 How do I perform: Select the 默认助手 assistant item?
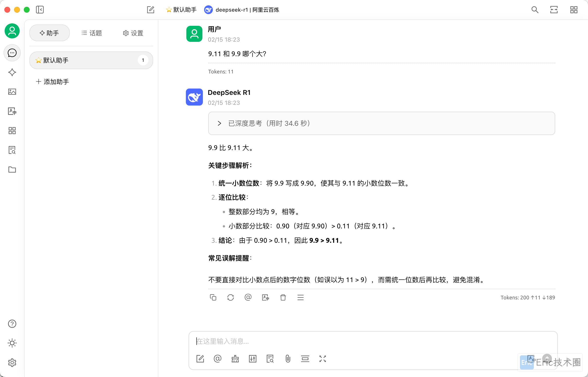[91, 60]
